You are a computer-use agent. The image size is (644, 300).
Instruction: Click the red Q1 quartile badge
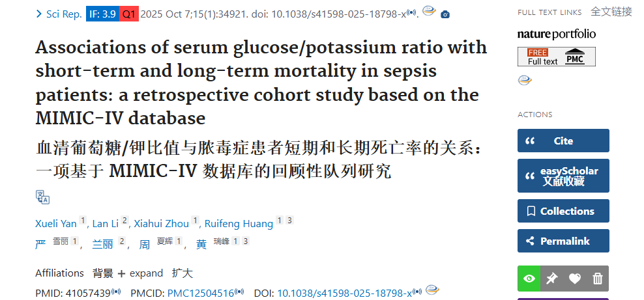[x=129, y=14]
